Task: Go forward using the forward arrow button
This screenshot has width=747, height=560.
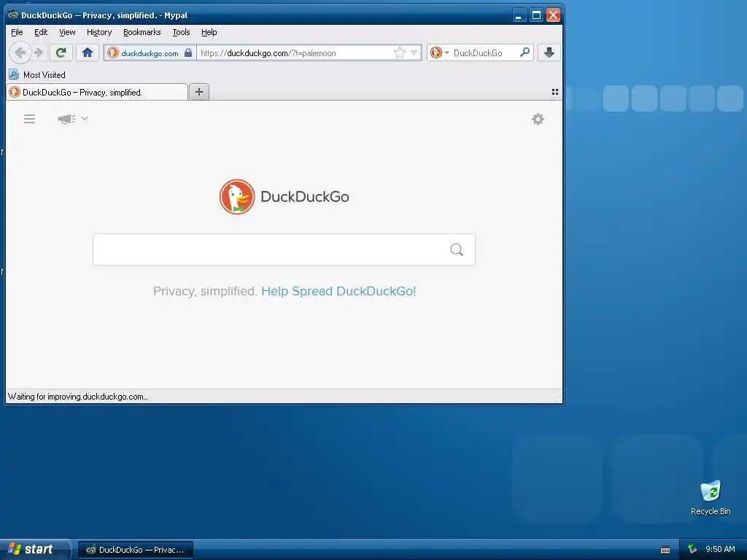Action: pos(39,52)
